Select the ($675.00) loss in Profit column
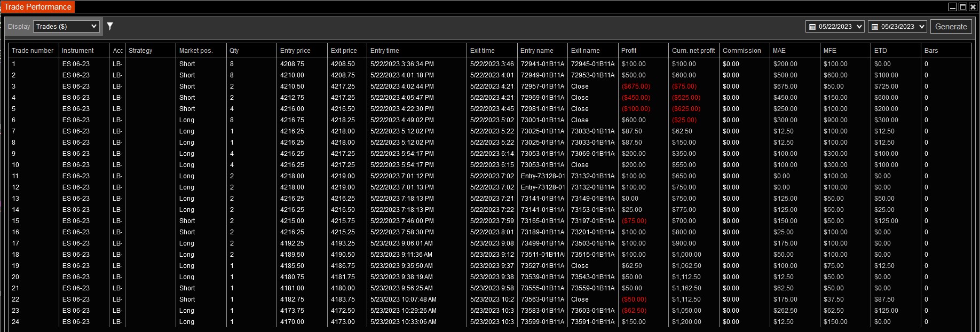The width and height of the screenshot is (980, 332). click(636, 86)
